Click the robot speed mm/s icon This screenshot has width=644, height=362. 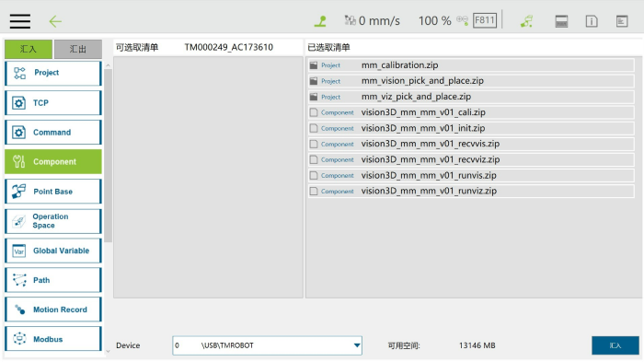pyautogui.click(x=350, y=20)
